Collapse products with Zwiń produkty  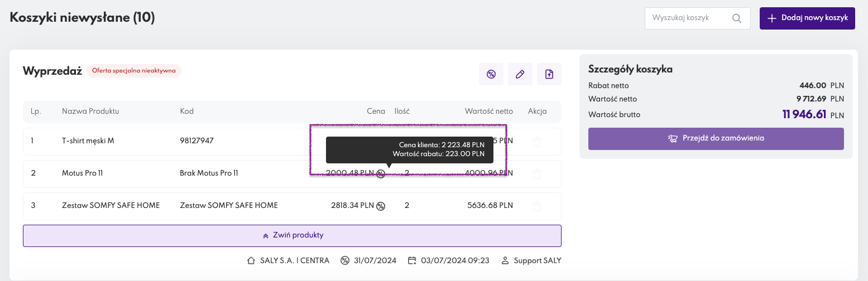[x=292, y=235]
